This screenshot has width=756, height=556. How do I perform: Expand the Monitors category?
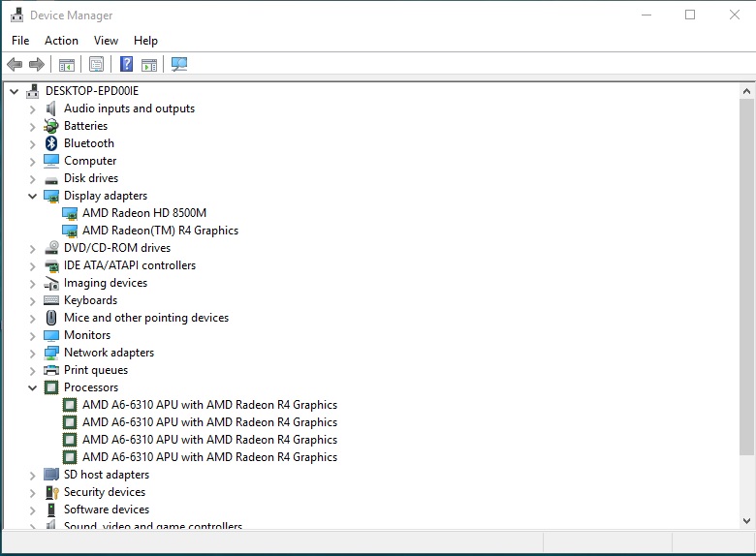click(32, 336)
